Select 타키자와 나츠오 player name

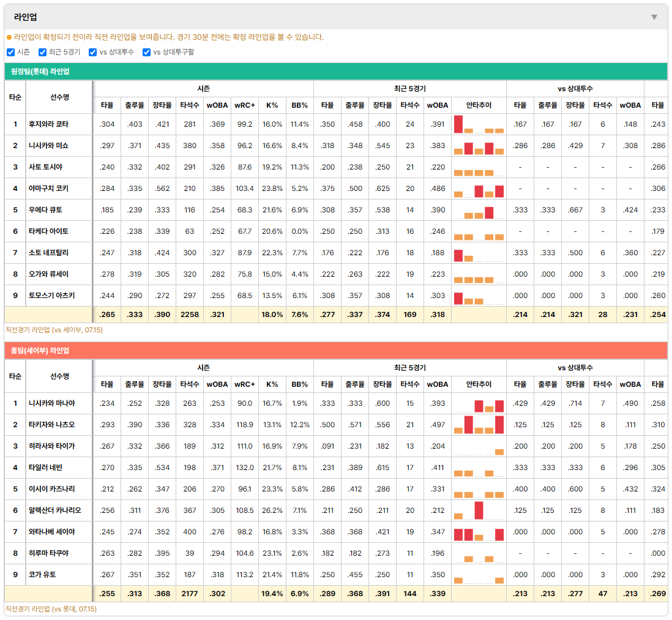(51, 425)
